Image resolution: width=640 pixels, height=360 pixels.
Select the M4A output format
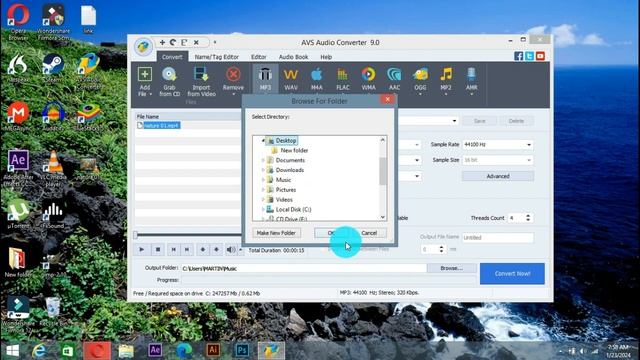click(x=316, y=79)
